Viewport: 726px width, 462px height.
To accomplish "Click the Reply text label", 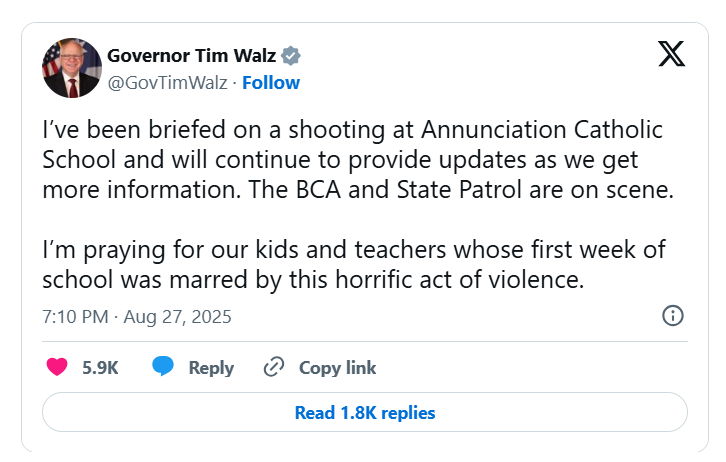I will (211, 368).
